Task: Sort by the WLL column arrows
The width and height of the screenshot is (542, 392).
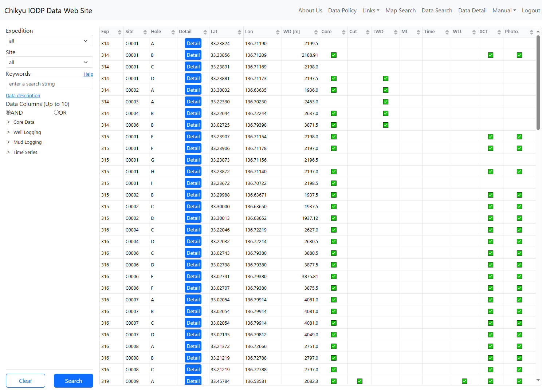Action: (x=474, y=32)
